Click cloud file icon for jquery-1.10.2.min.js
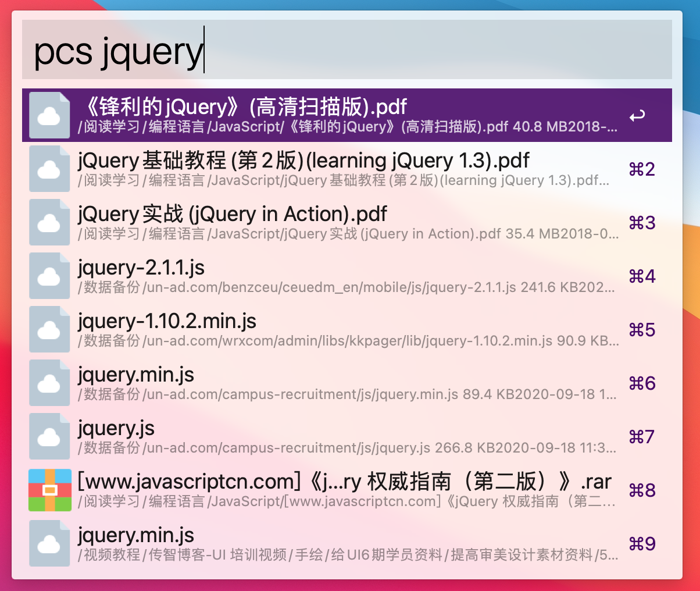This screenshot has width=700, height=591. (49, 329)
